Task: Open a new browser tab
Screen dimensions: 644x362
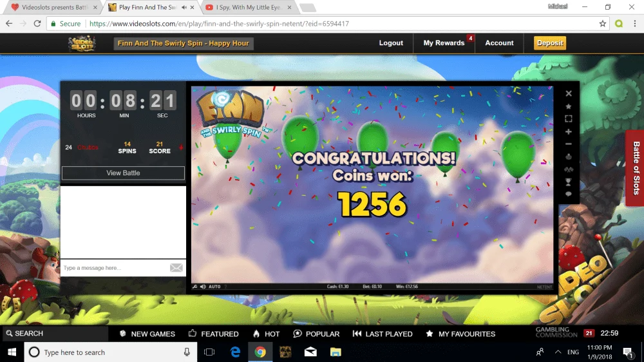Action: (308, 7)
